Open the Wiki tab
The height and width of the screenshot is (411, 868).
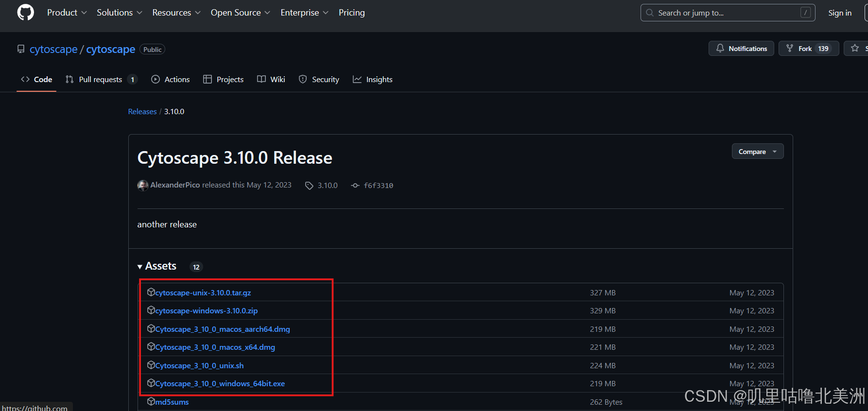point(271,79)
